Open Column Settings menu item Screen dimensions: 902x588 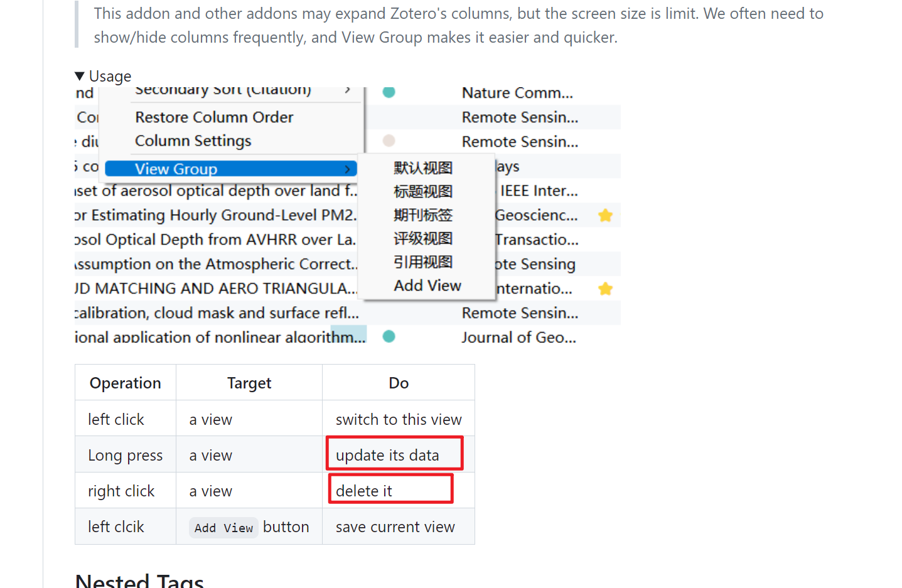coord(193,141)
